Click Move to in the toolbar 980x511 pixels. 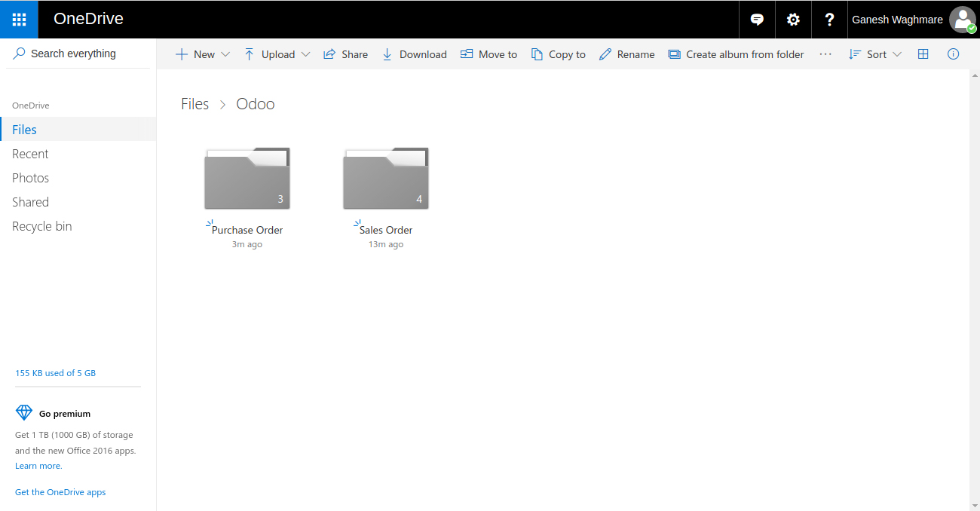pyautogui.click(x=488, y=54)
